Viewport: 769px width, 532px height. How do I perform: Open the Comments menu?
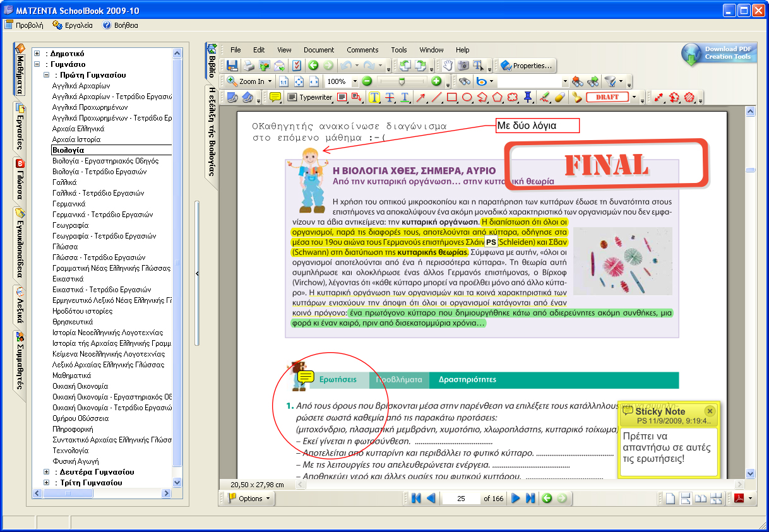coord(362,50)
